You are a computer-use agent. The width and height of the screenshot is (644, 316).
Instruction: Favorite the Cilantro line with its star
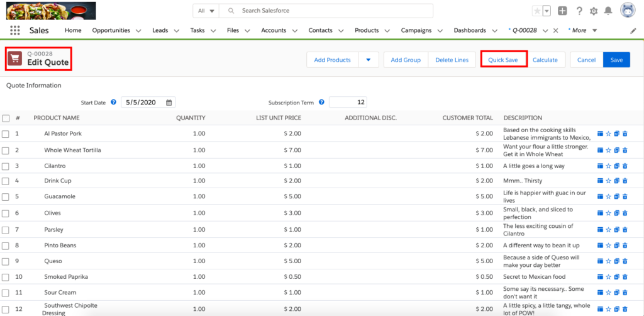click(608, 166)
